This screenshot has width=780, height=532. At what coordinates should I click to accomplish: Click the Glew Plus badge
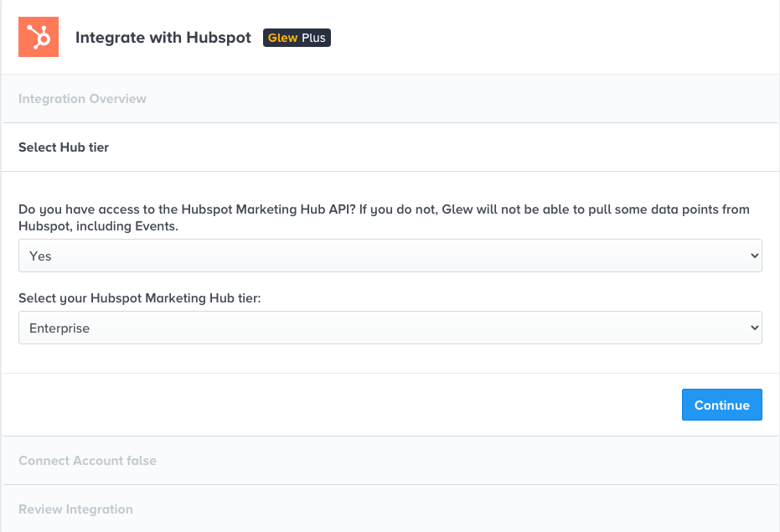[x=297, y=38]
